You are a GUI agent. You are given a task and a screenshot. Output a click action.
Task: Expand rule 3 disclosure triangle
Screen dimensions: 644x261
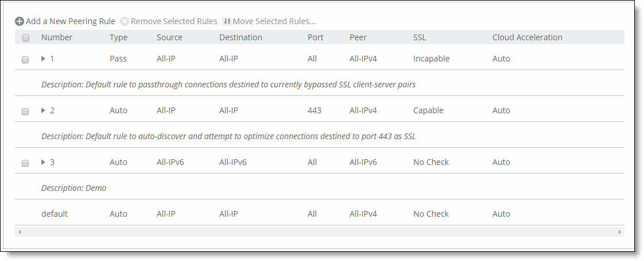pos(43,162)
